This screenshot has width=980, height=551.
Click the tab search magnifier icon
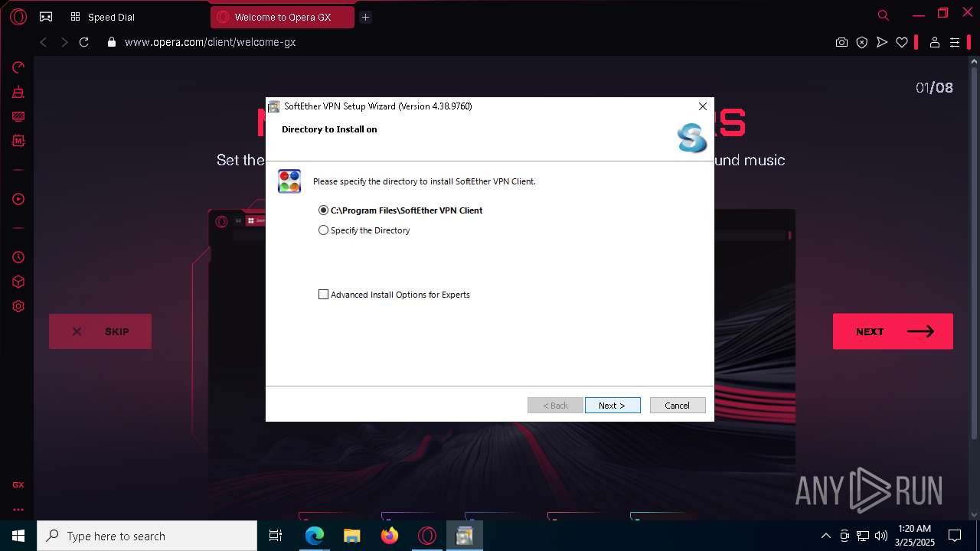[884, 15]
